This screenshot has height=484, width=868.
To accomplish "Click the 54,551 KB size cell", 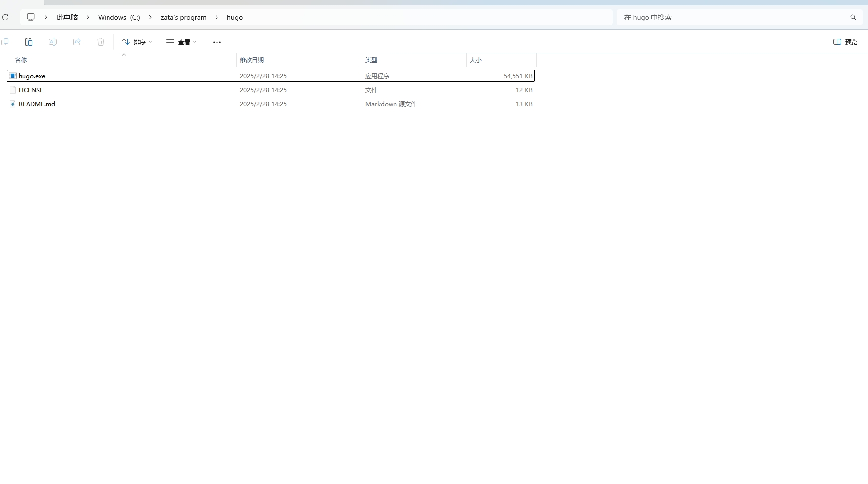I will [518, 76].
